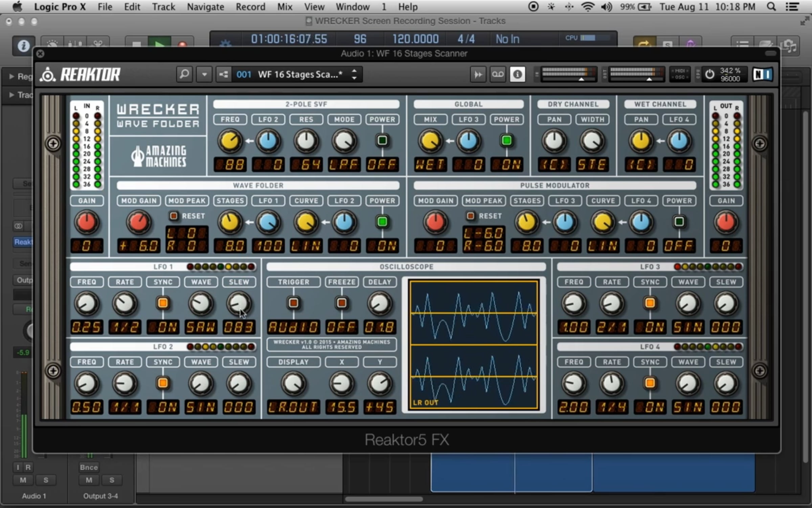Click the Wi-Fi icon in the menu bar
Viewport: 812px width, 508px height.
pos(588,6)
